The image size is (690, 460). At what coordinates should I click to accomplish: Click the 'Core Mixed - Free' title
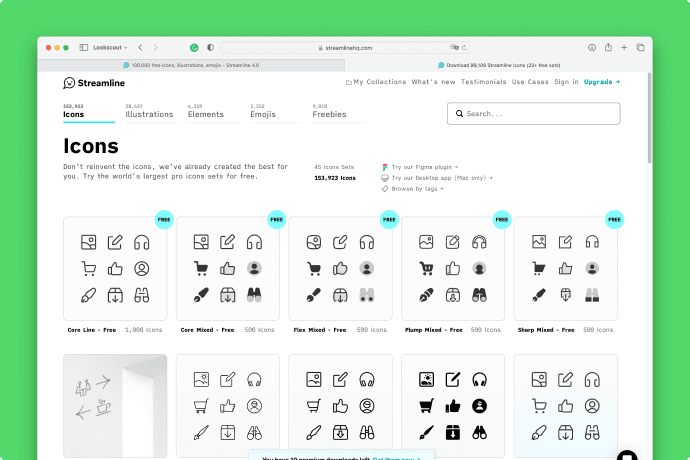point(207,330)
